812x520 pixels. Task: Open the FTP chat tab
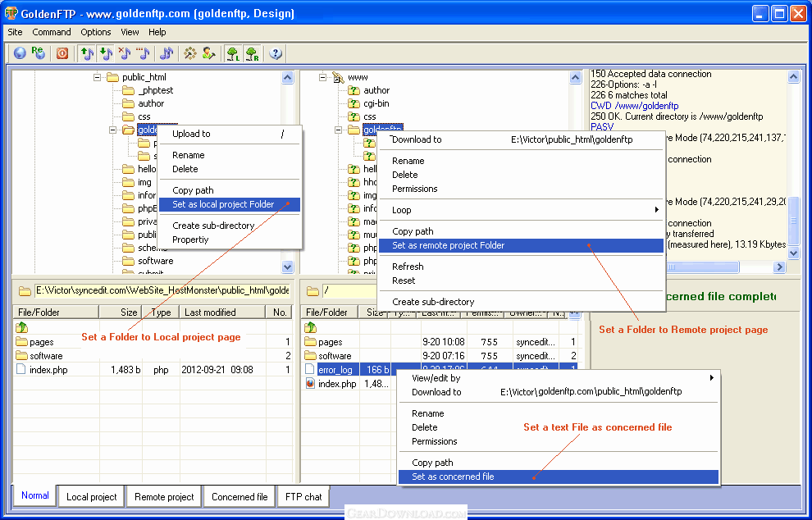(x=303, y=497)
